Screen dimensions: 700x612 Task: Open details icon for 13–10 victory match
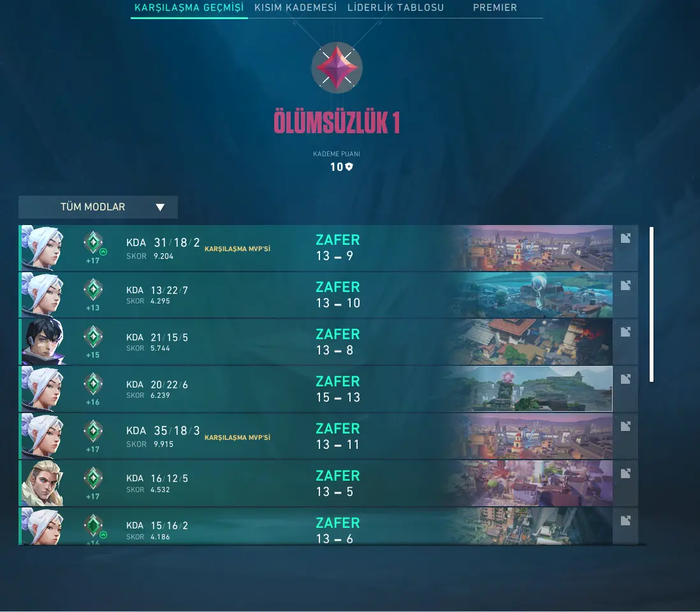[625, 285]
